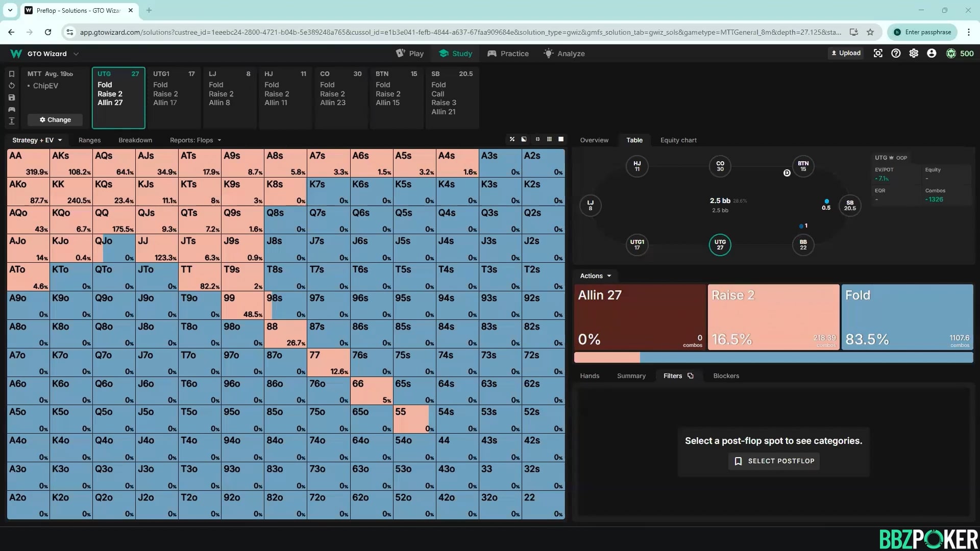Screen dimensions: 980x551
Task: Click the bookmark icon in left sidebar
Action: 12,74
